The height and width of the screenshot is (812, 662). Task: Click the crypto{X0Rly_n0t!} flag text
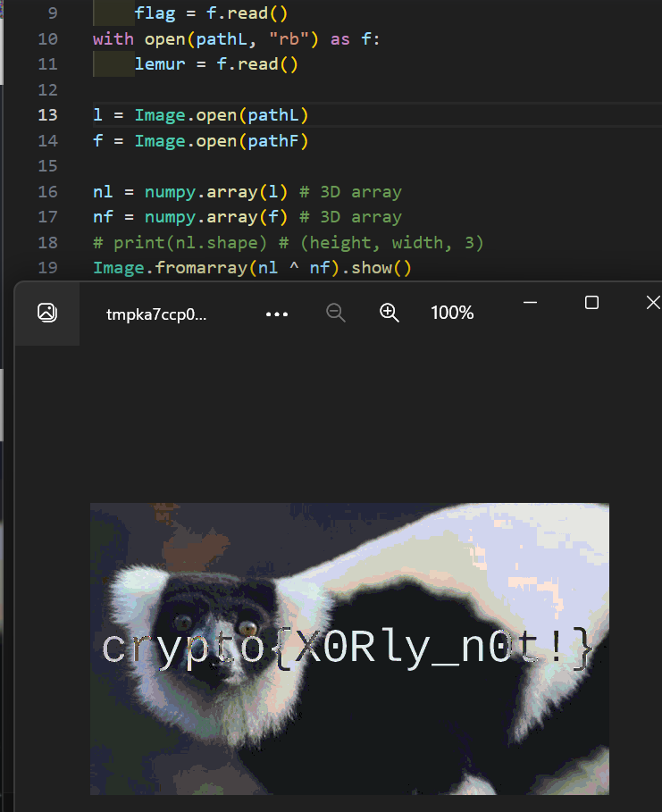pyautogui.click(x=347, y=648)
